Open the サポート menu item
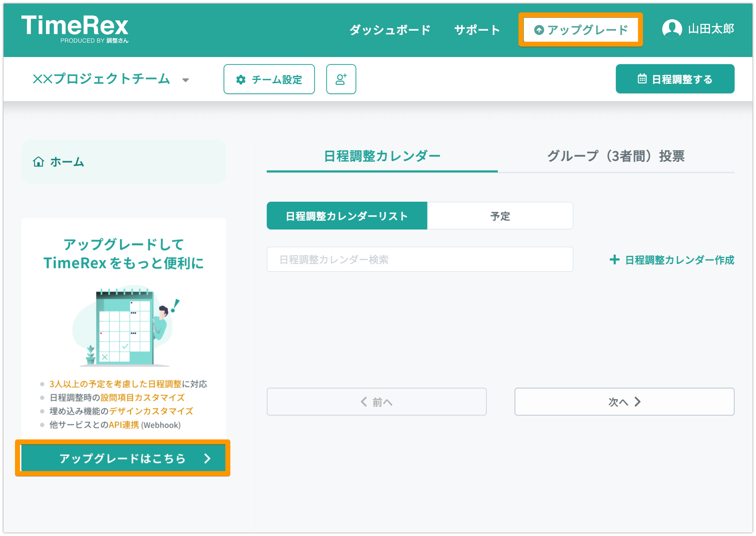 point(477,30)
